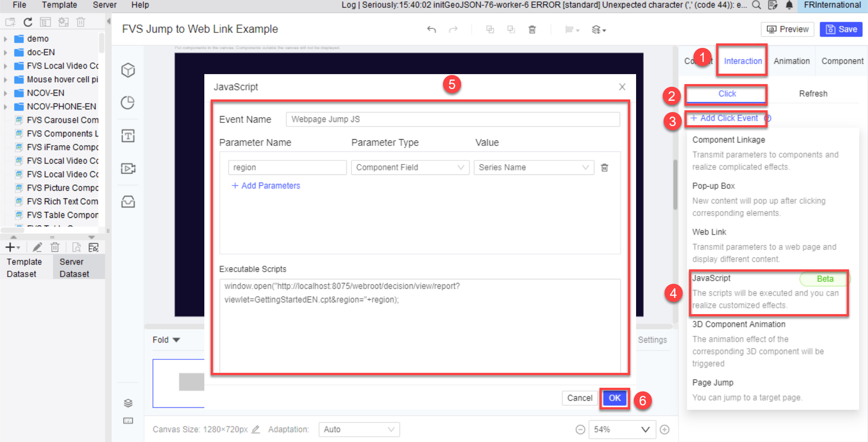
Task: Open the File menu
Action: click(x=19, y=5)
